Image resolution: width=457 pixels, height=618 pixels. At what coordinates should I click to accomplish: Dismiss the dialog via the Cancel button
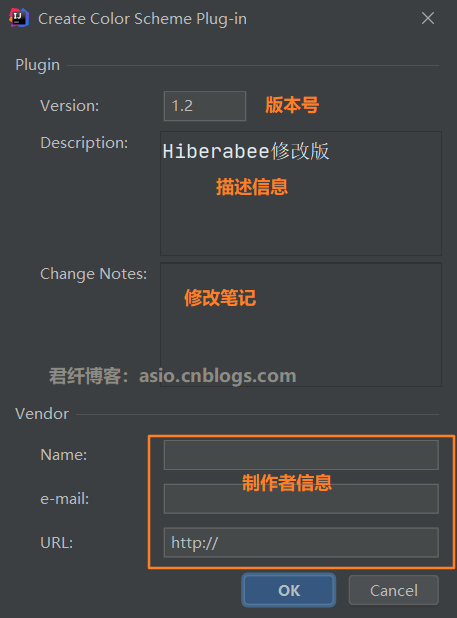[394, 590]
